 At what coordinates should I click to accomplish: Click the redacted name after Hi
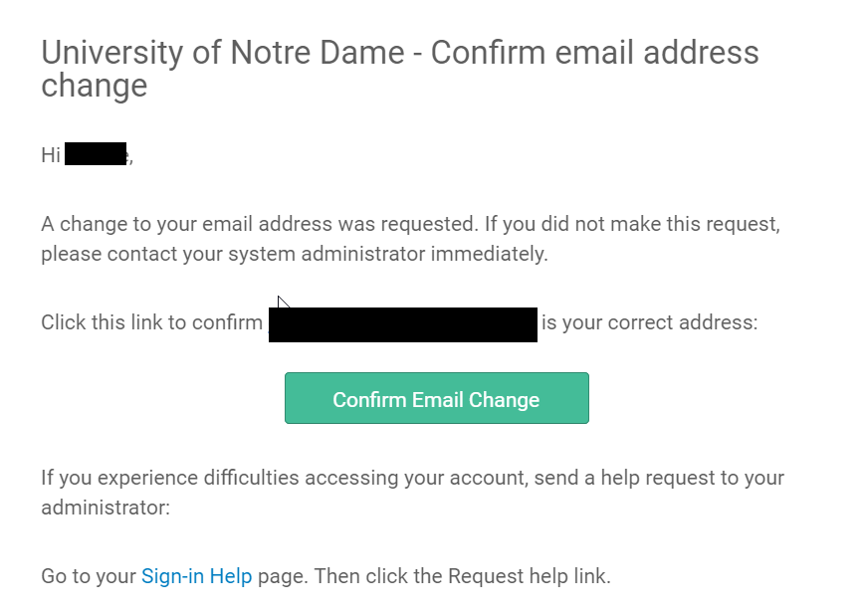pyautogui.click(x=96, y=153)
